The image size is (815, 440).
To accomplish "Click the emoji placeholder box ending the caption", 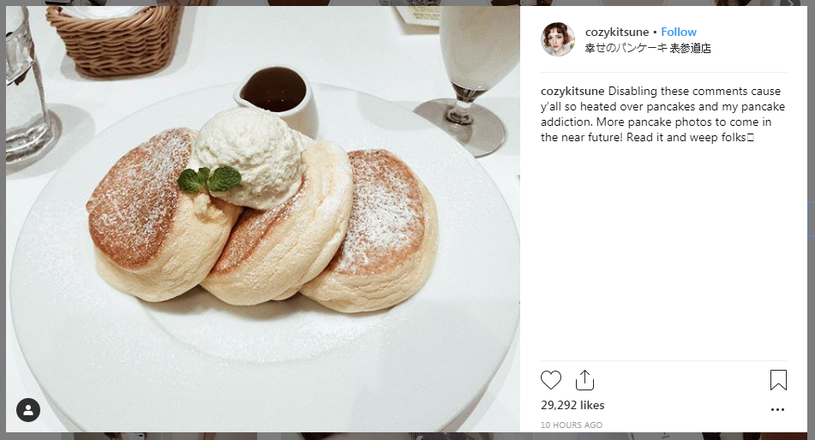I will coord(751,138).
